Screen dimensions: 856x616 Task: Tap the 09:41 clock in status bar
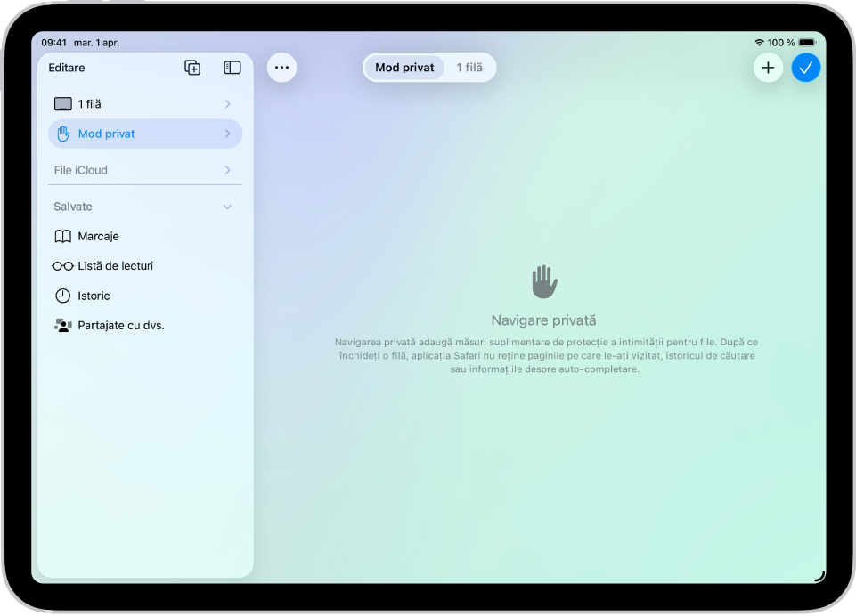[54, 43]
